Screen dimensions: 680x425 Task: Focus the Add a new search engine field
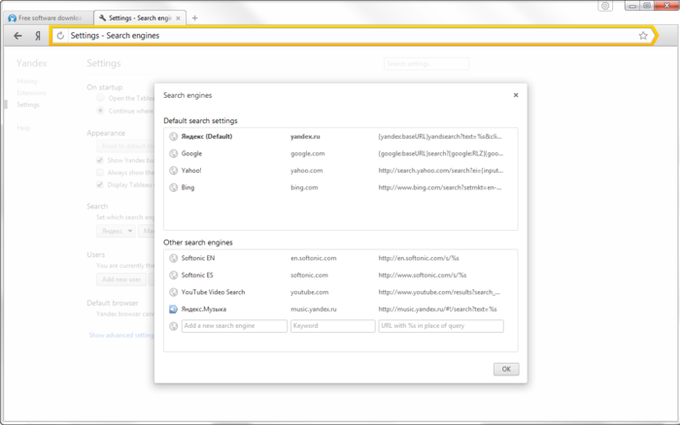pyautogui.click(x=234, y=326)
